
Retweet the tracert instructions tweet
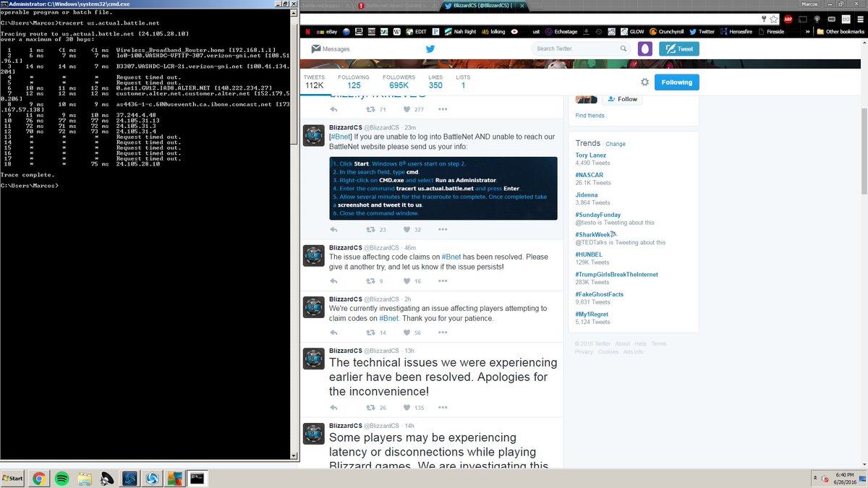point(370,230)
